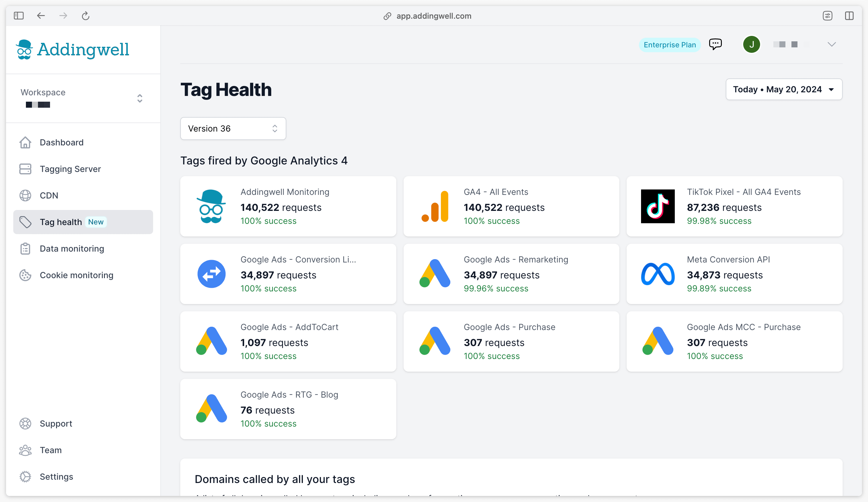Click the 87,236 requests value
Image resolution: width=868 pixels, height=502 pixels.
[x=724, y=208]
